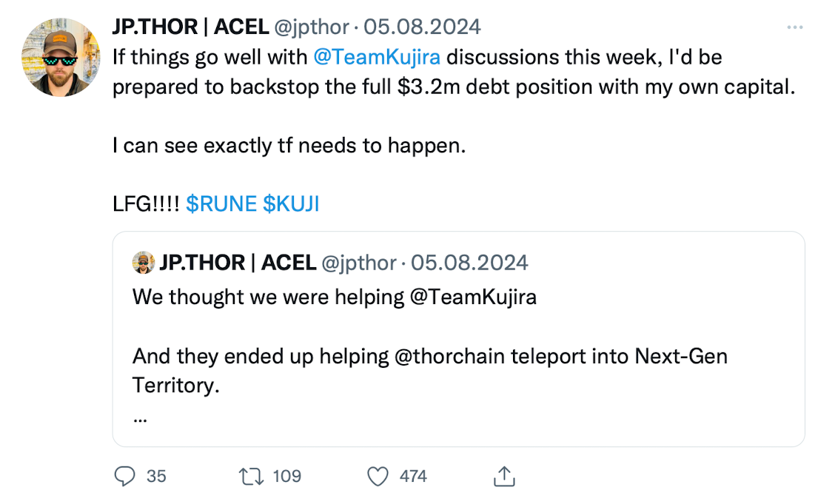Viewport: 835px width, 504px height.
Task: Click the share upload icon
Action: 504,476
